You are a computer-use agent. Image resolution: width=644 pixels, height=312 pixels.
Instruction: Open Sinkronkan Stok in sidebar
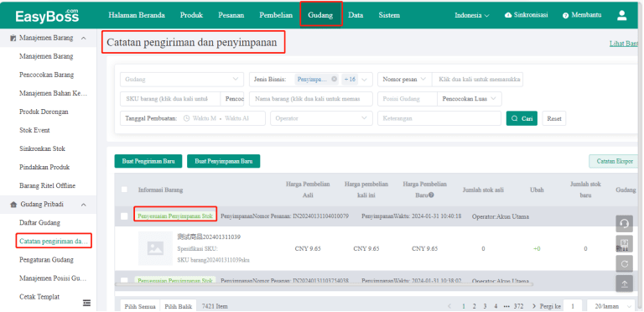point(42,148)
